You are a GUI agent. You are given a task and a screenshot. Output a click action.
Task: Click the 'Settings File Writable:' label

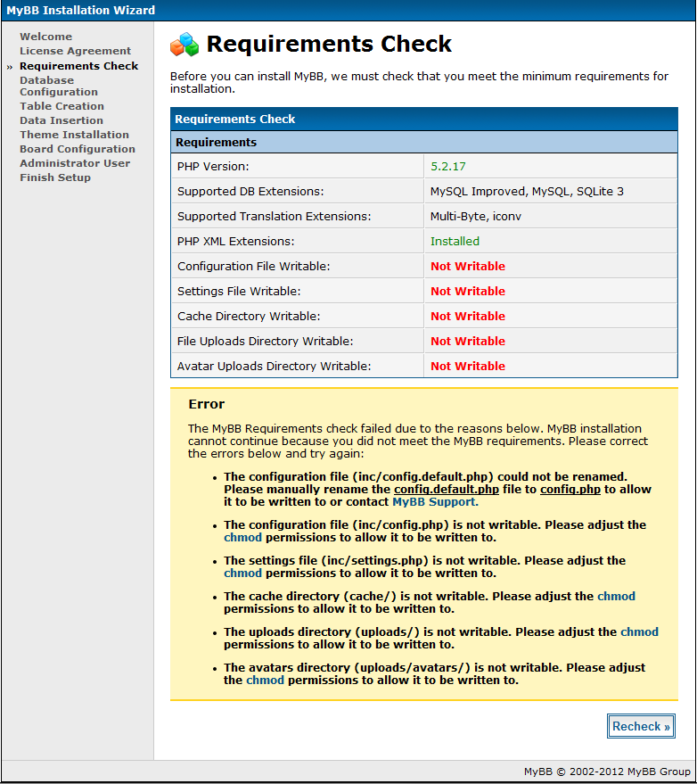click(x=239, y=292)
